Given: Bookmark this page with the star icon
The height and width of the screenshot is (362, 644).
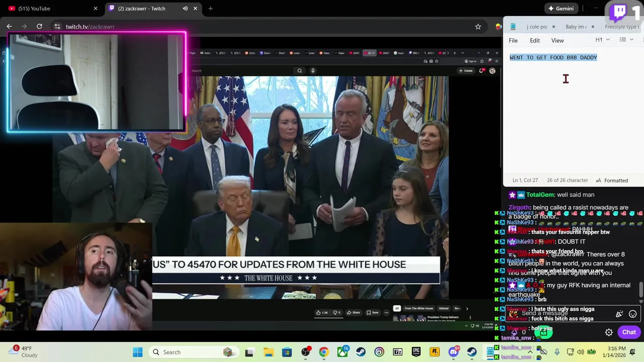Looking at the screenshot, I should [x=478, y=27].
